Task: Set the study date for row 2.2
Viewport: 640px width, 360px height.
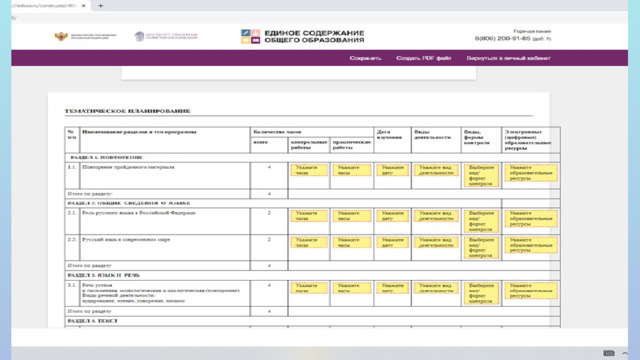Action: click(x=392, y=242)
